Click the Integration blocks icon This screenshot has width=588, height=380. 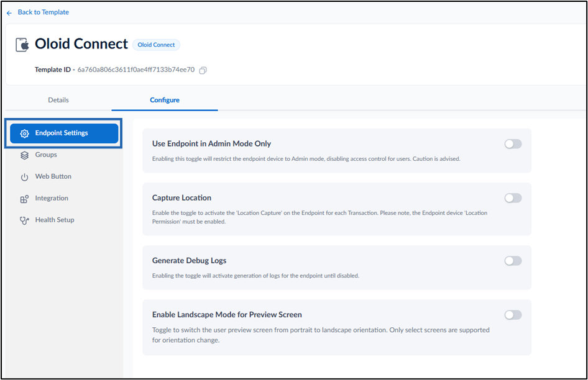[x=24, y=199]
